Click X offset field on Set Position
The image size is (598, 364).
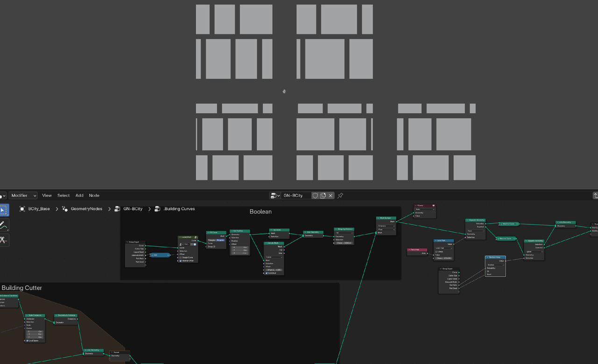coord(240,247)
